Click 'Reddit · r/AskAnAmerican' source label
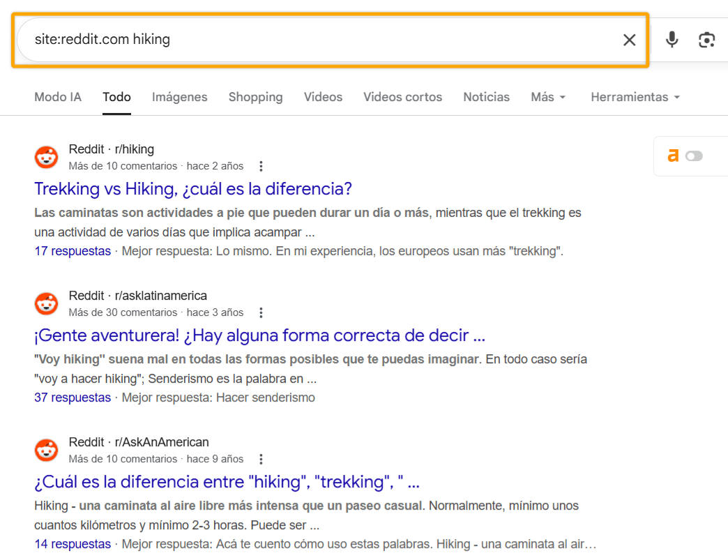Viewport: 728px width, 560px height. point(139,442)
